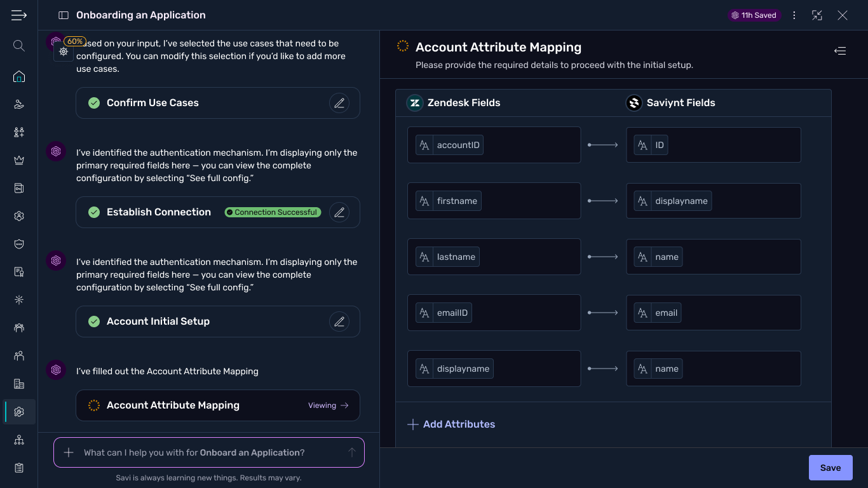Open the two-people users icon

point(19,356)
